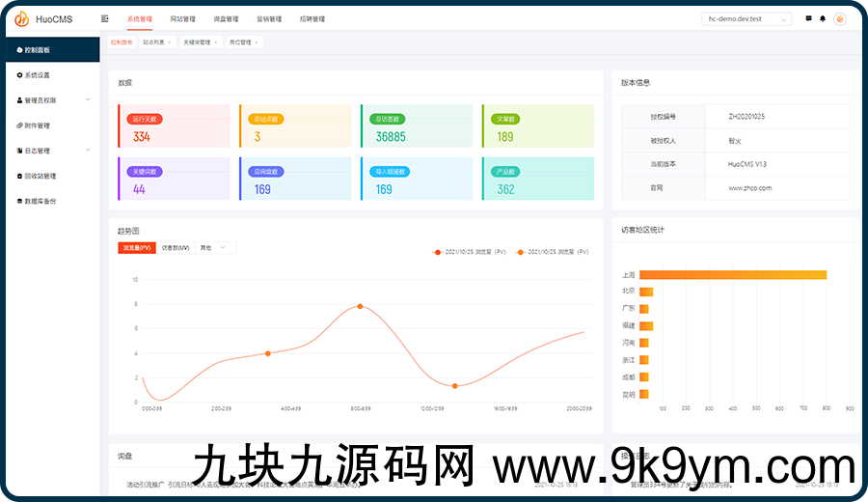Click the 文章数 189 stat card

click(538, 126)
